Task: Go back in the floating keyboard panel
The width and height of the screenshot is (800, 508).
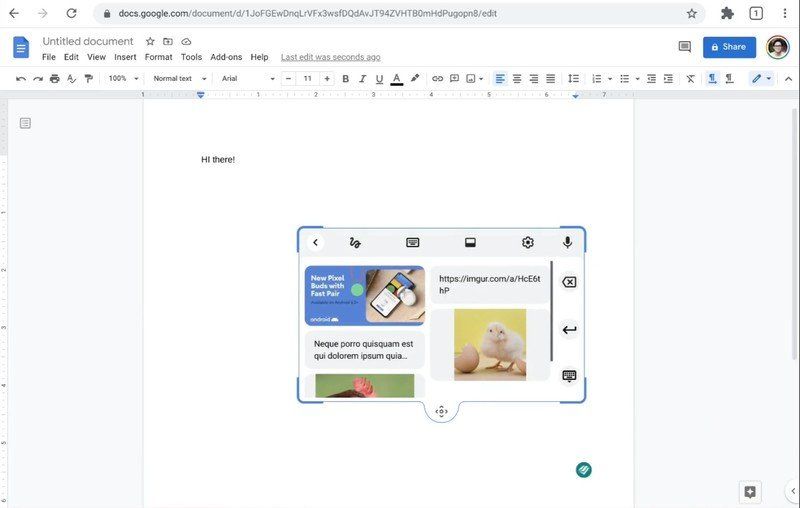Action: tap(315, 242)
